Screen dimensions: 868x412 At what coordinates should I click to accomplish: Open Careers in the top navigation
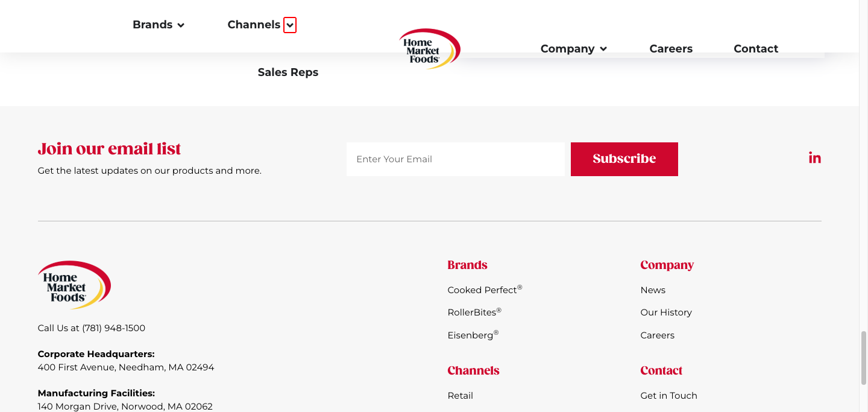click(x=671, y=49)
